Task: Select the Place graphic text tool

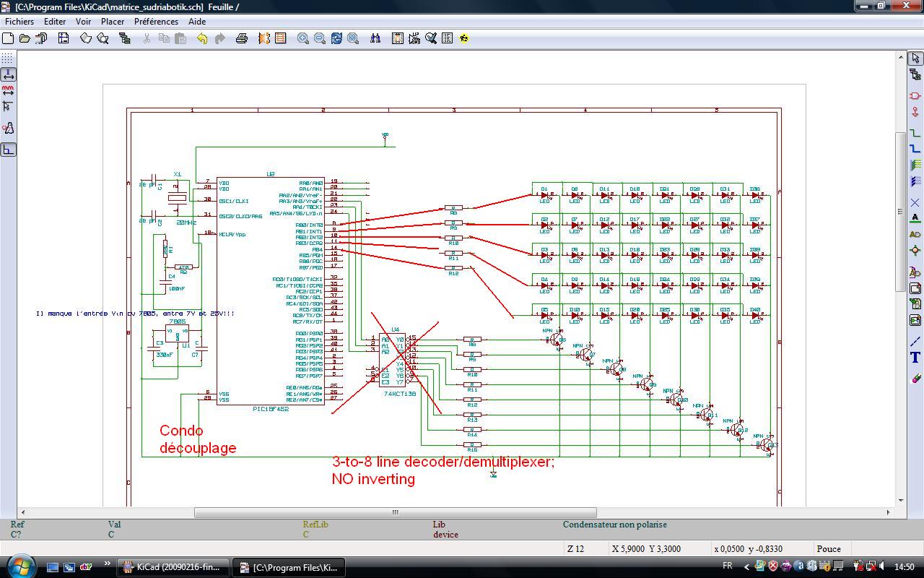Action: tap(915, 358)
